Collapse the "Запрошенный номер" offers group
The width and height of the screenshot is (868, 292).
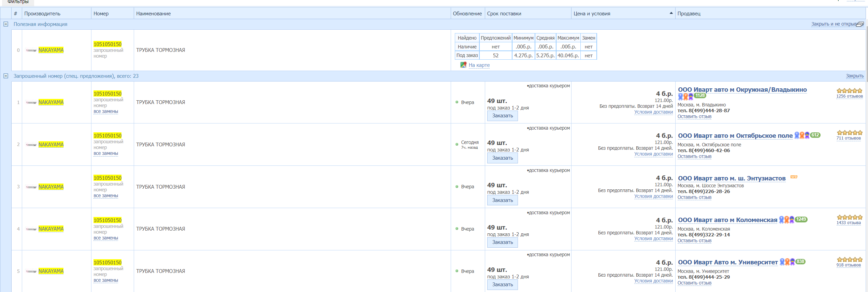(x=6, y=76)
